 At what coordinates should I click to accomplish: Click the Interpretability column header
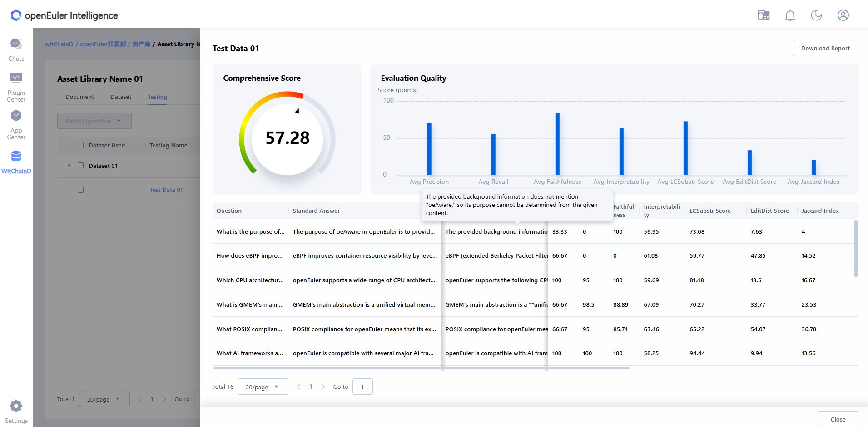pyautogui.click(x=661, y=211)
